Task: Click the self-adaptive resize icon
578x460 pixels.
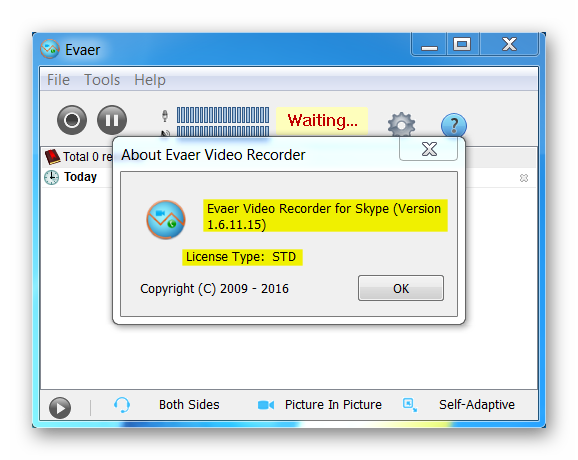Action: [x=410, y=405]
